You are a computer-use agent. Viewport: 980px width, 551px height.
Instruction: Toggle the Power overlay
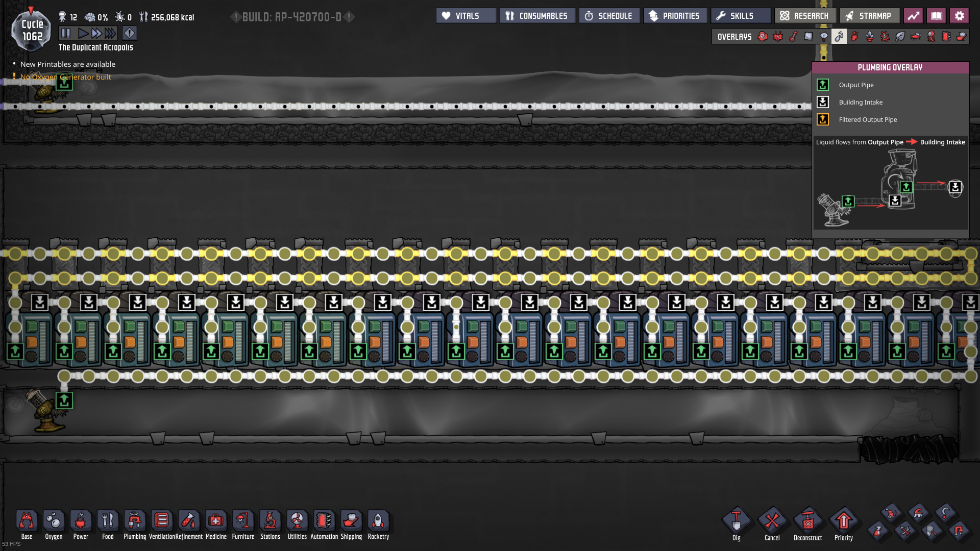coord(778,36)
